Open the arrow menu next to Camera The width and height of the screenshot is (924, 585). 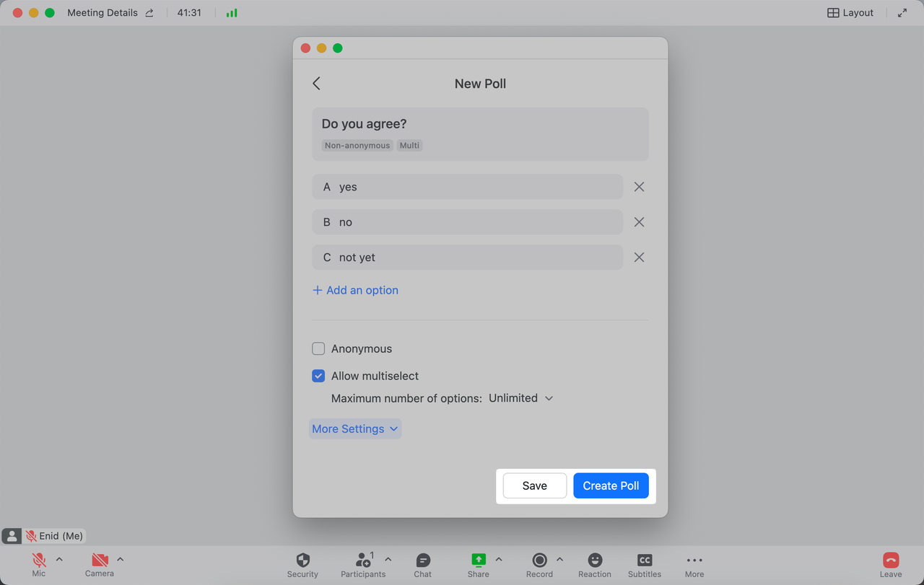[x=121, y=559]
